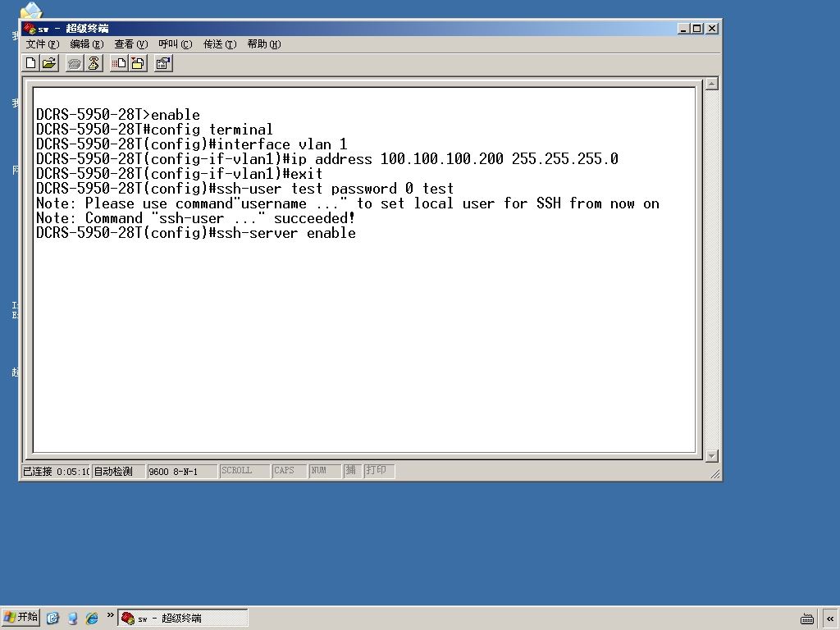Click the SCROLL status indicator
This screenshot has width=840, height=630.
tap(244, 471)
